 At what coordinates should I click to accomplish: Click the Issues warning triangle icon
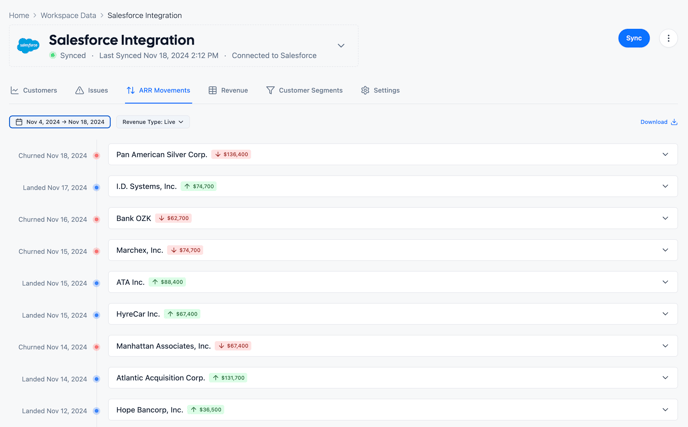pos(80,90)
